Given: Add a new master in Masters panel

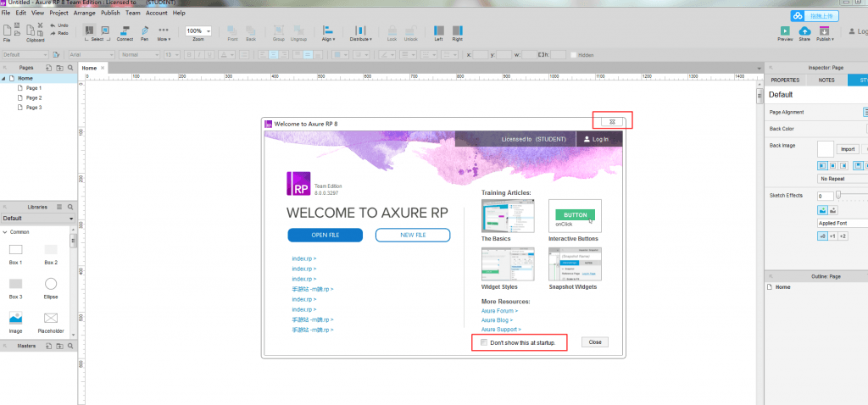Looking at the screenshot, I should (48, 346).
